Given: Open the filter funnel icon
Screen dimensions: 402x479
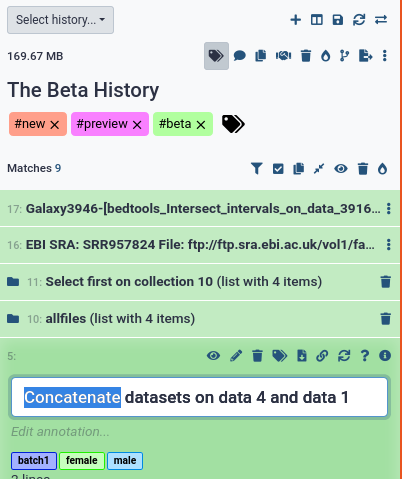Looking at the screenshot, I should 257,169.
